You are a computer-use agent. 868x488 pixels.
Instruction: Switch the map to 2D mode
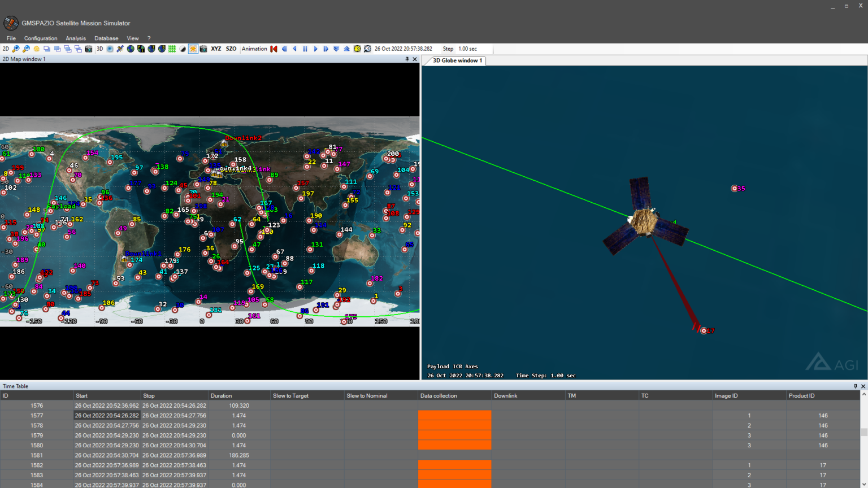pyautogui.click(x=5, y=49)
